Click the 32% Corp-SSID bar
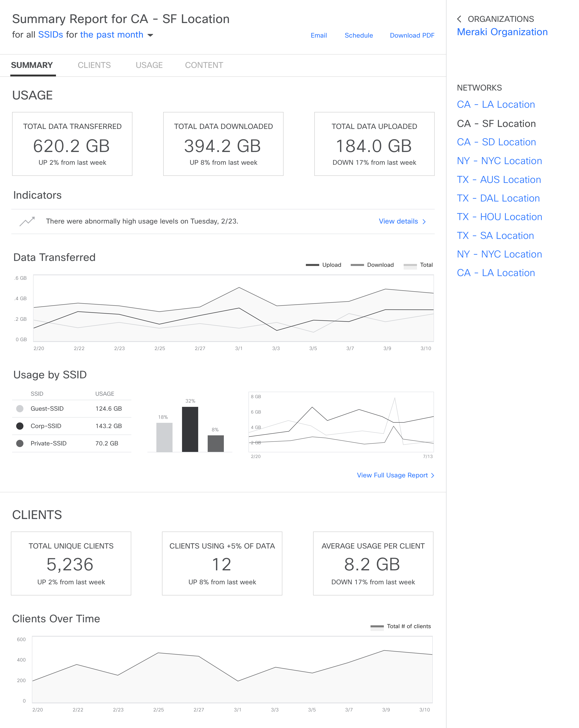The width and height of the screenshot is (579, 728). pyautogui.click(x=190, y=429)
